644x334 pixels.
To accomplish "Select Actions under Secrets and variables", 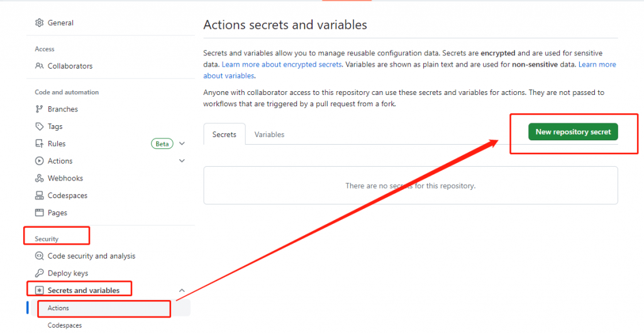I will click(x=58, y=308).
